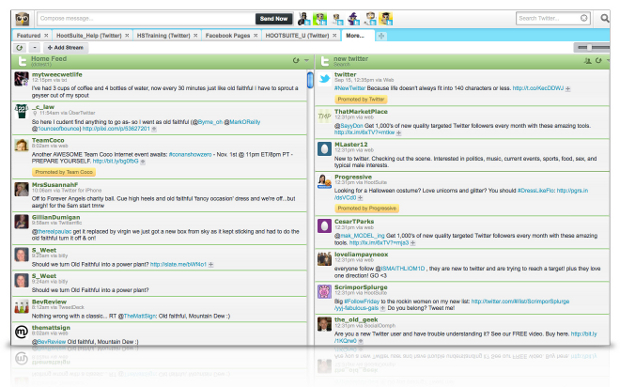
Task: Open TeamCoco username link
Action: 48,140
